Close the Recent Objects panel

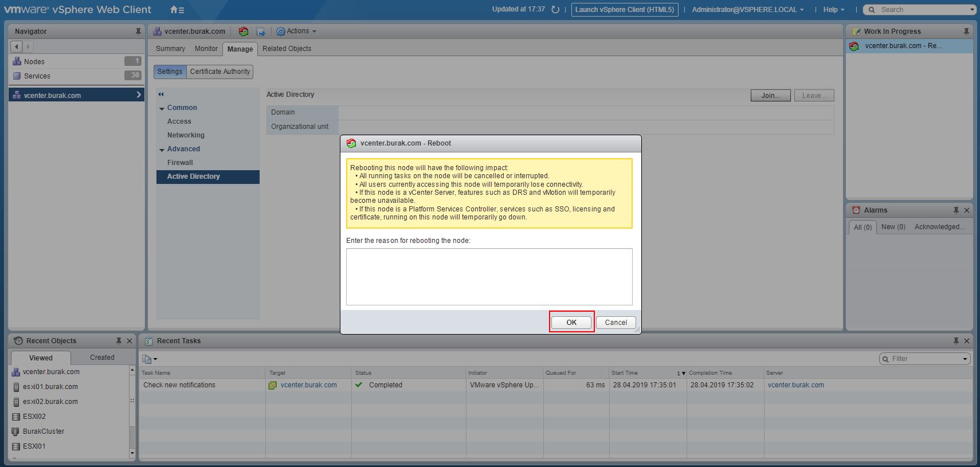tap(130, 341)
